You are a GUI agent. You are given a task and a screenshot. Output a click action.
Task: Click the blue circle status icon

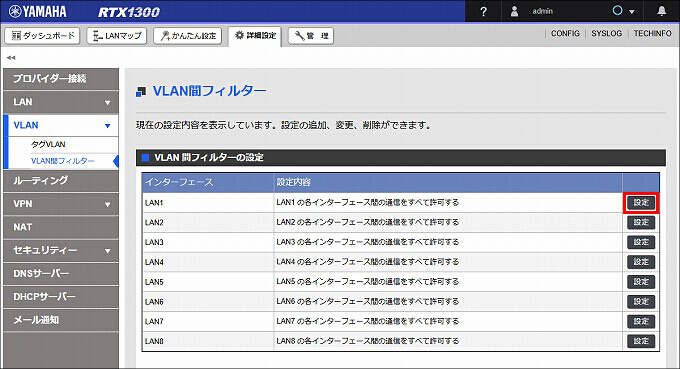[618, 11]
